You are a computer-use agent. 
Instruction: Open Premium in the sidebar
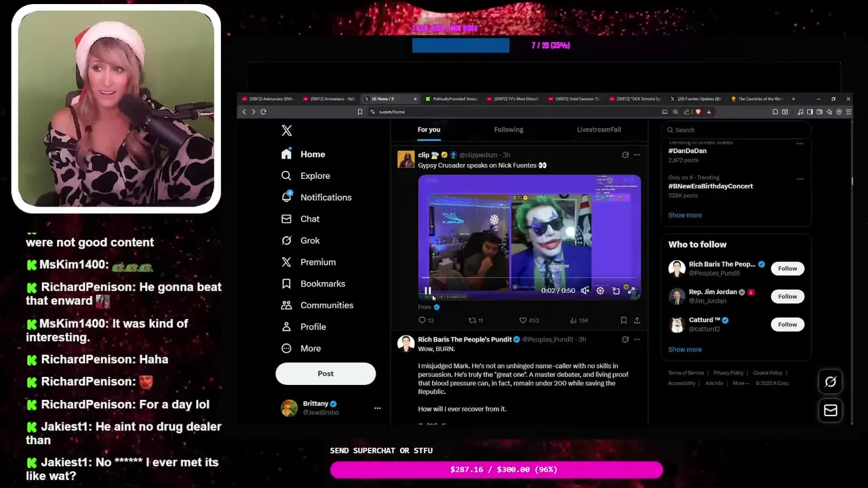[309, 262]
